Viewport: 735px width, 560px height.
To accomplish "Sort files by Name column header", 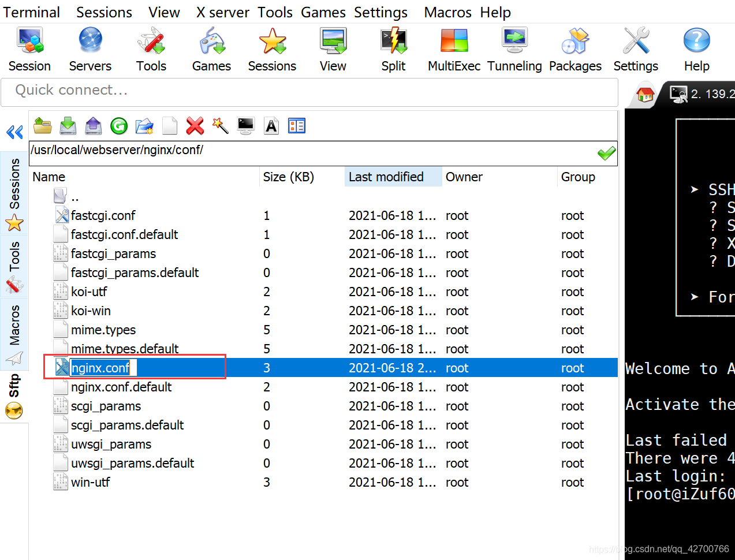I will (144, 177).
